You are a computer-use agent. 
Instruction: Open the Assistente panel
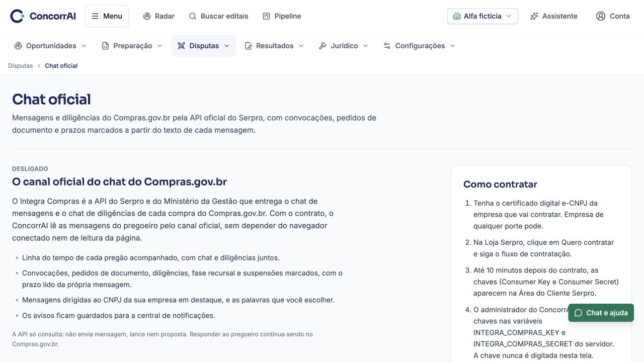pos(554,16)
